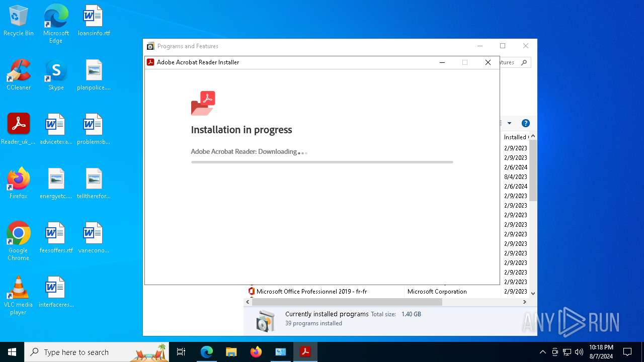Open the adviceteха document icon on desktop

[56, 129]
